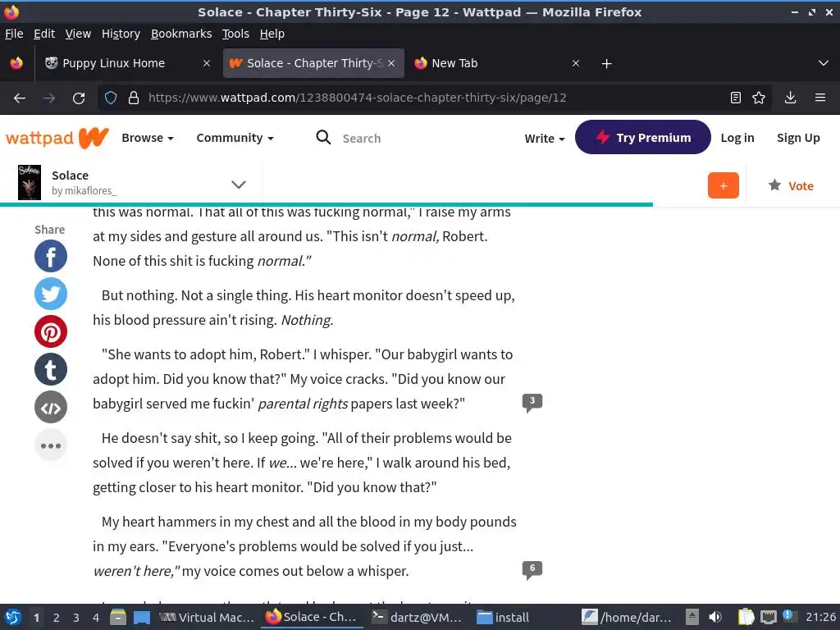Viewport: 840px width, 630px height.
Task: Open install folder taskbar window
Action: click(x=504, y=618)
